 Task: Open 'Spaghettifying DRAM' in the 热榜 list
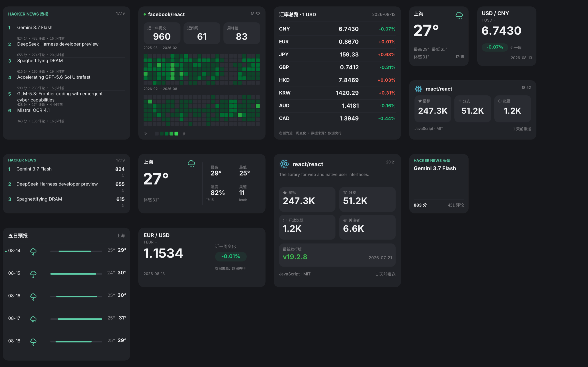[x=40, y=60]
